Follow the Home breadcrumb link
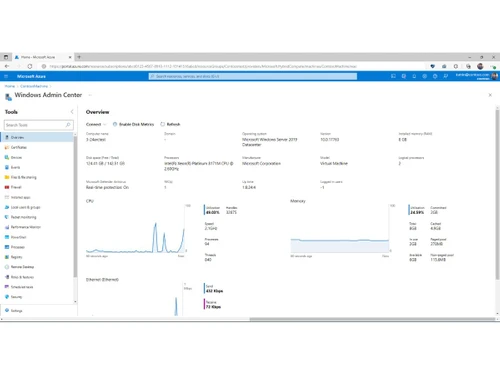Viewport: 500px width, 375px height. coord(10,86)
